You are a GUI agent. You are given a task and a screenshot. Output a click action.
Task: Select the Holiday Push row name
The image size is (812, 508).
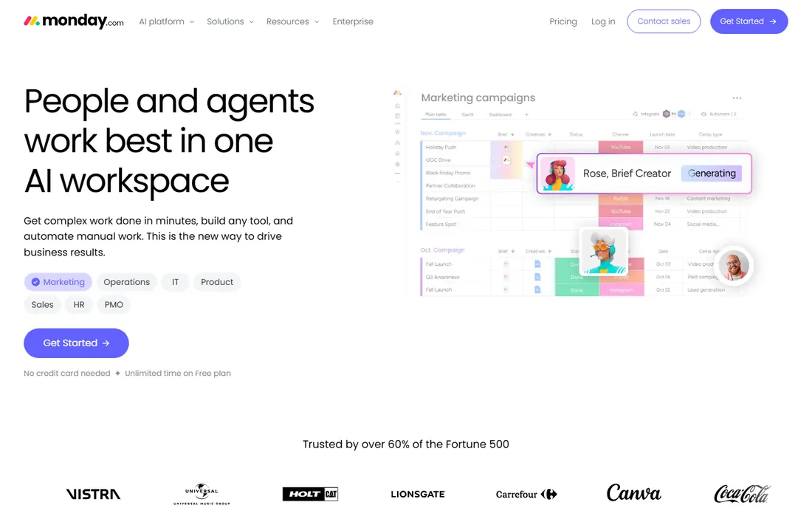pyautogui.click(x=441, y=147)
